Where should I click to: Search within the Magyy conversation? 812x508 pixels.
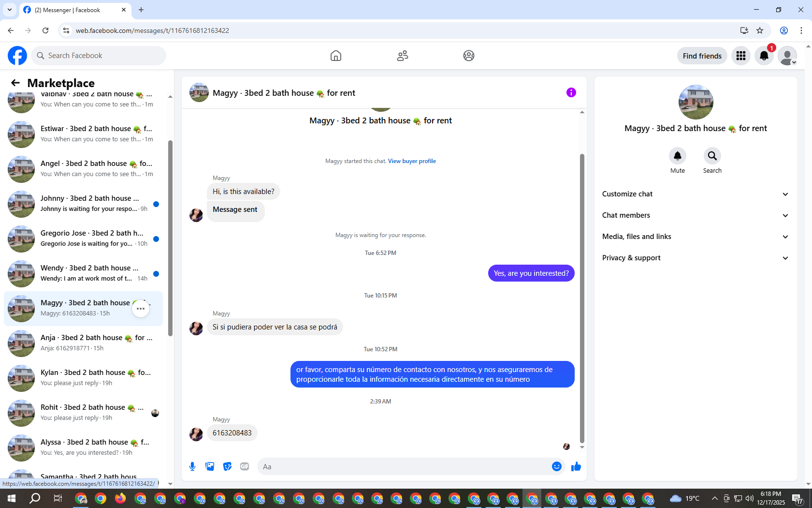click(x=712, y=156)
